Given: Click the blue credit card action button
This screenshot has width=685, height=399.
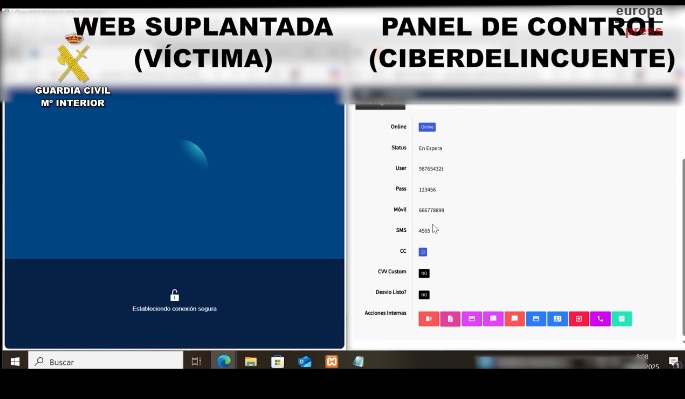Looking at the screenshot, I should click(x=536, y=319).
